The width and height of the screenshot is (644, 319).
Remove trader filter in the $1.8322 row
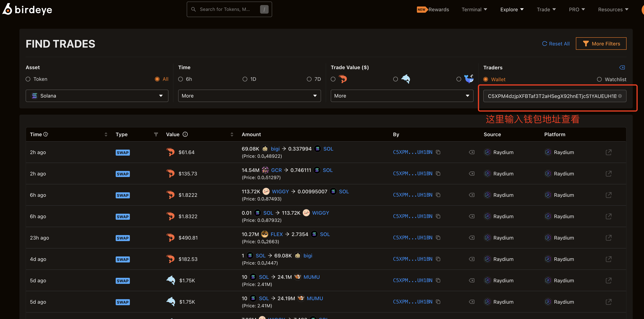[x=471, y=216]
